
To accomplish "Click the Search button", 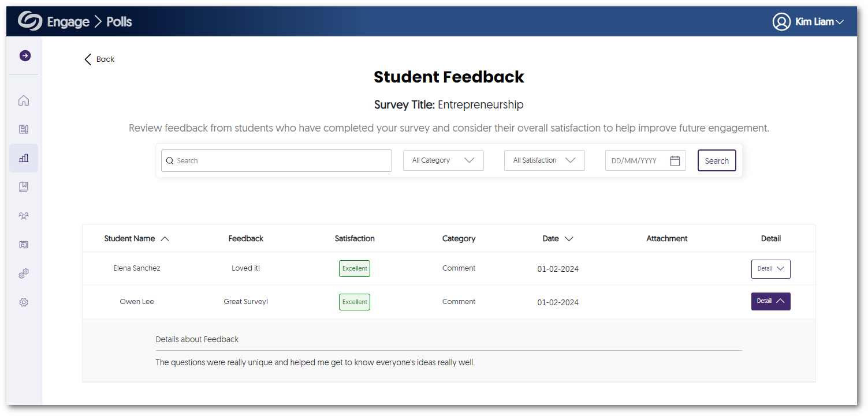I will 716,161.
